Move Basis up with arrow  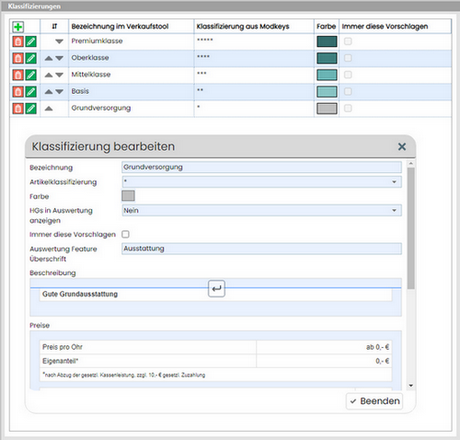click(49, 92)
